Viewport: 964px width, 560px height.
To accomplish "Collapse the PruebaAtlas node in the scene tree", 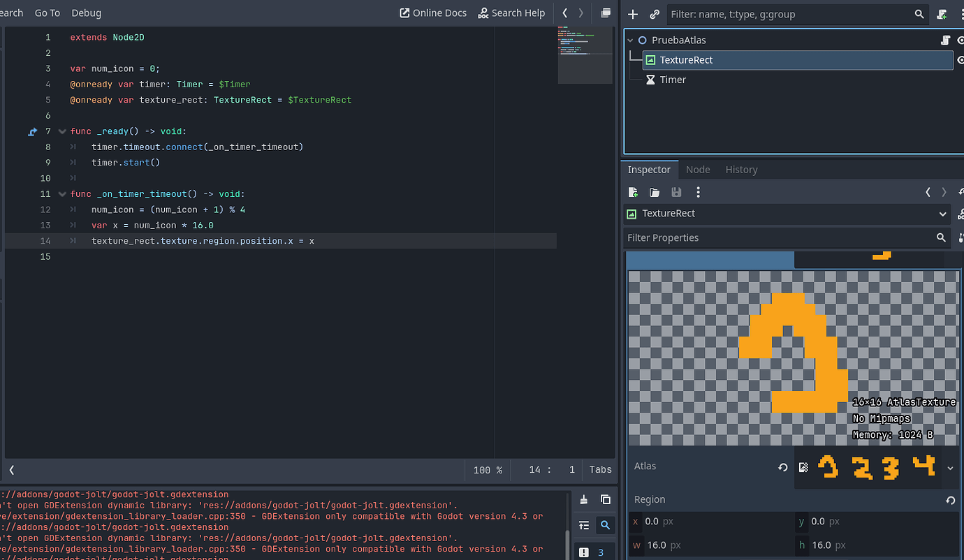I will pyautogui.click(x=630, y=40).
